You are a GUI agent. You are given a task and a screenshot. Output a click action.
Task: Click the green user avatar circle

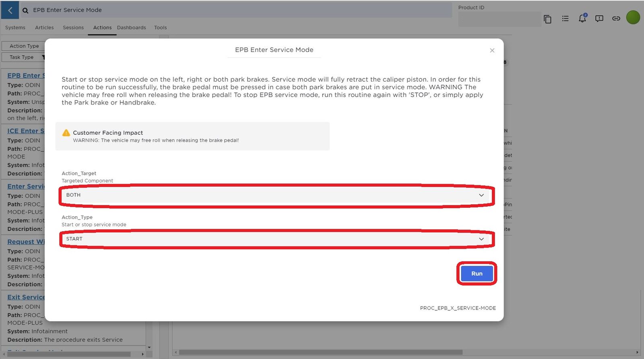pyautogui.click(x=633, y=17)
